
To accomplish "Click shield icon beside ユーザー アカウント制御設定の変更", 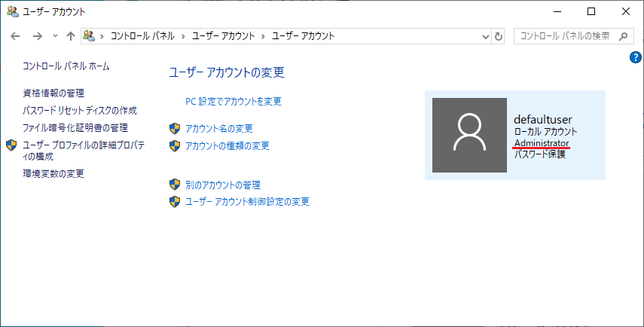I will coord(175,202).
